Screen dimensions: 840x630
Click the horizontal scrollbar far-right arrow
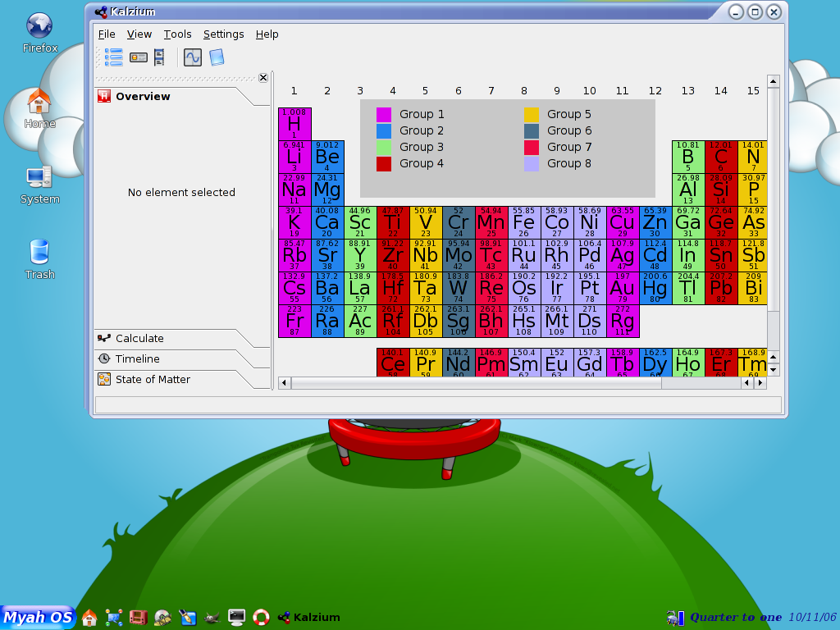(760, 382)
